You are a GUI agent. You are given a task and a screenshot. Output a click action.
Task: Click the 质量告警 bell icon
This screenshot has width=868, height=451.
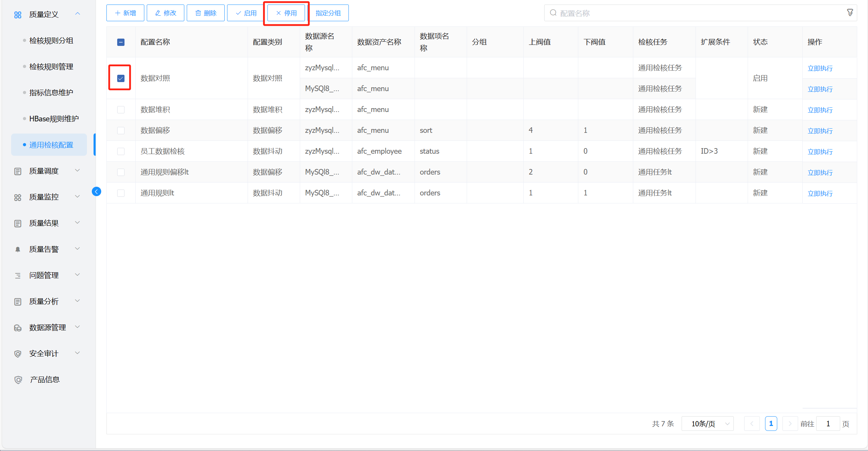(18, 249)
